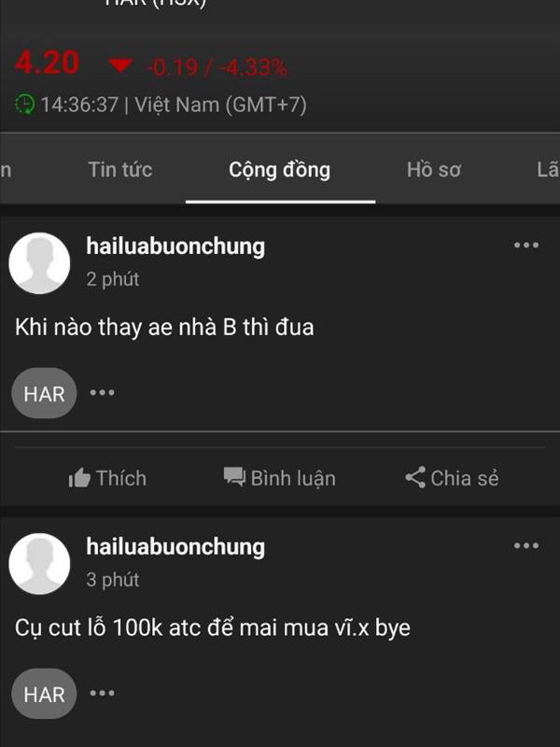Like the first post with Thích
560x747 pixels.
107,478
